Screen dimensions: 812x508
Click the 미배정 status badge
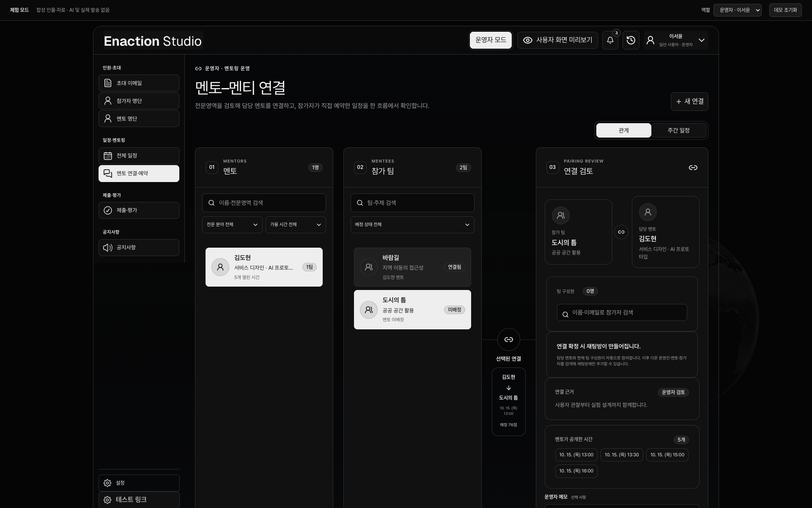click(455, 310)
